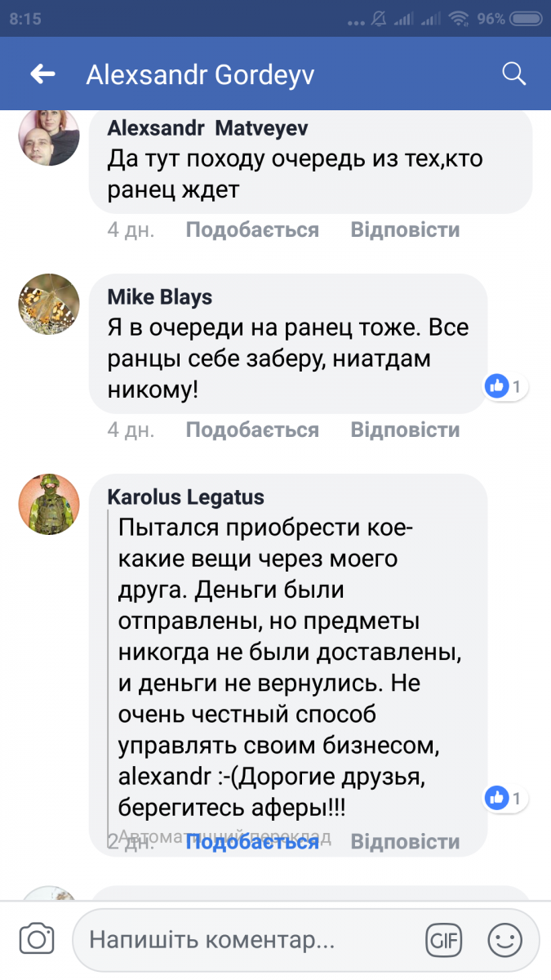This screenshot has width=551, height=980.
Task: Reply to Karolus Legatus via Відповісти
Action: coord(405,842)
